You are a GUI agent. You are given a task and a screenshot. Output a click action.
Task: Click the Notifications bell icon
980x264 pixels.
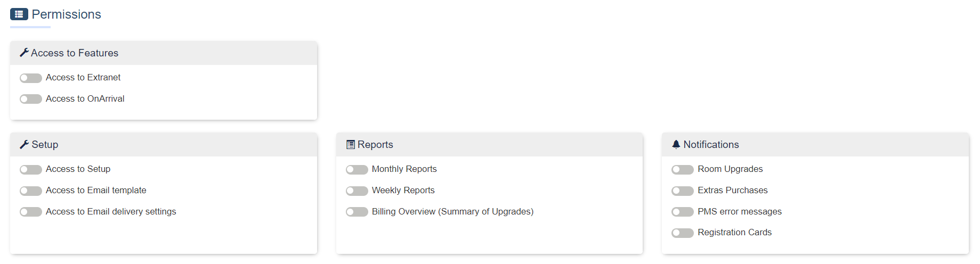coord(676,144)
